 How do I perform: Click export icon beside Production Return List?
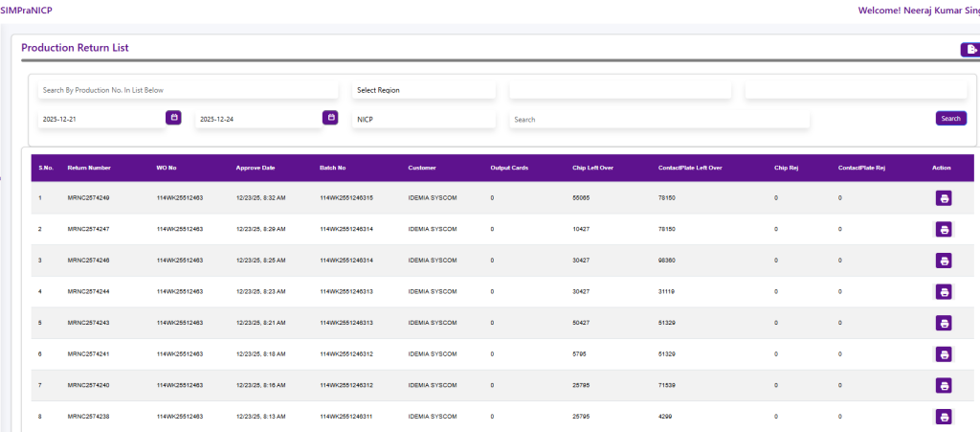970,50
